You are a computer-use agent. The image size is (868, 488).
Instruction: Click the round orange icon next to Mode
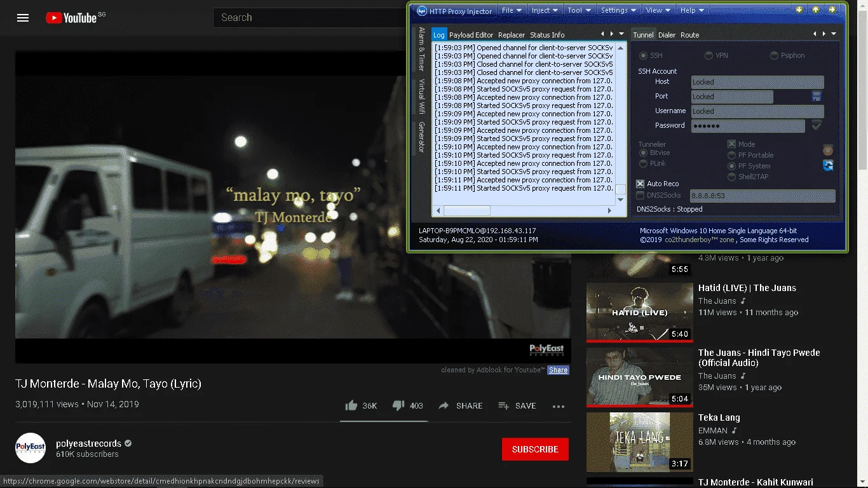(x=828, y=151)
